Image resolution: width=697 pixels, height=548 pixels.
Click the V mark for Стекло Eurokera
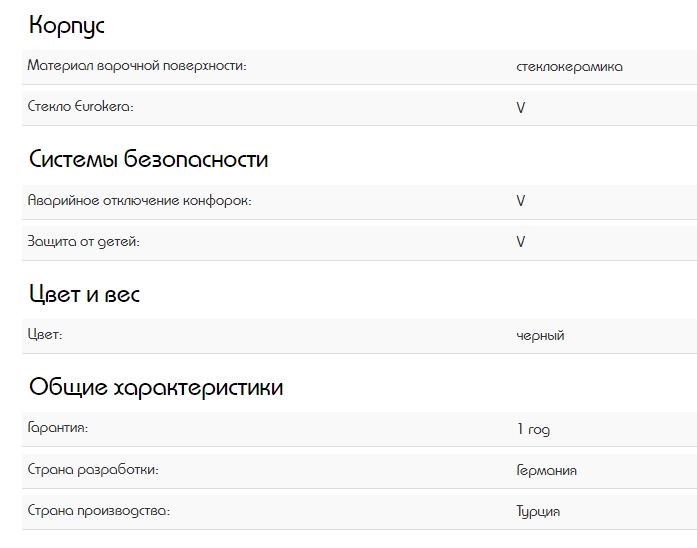(x=521, y=108)
